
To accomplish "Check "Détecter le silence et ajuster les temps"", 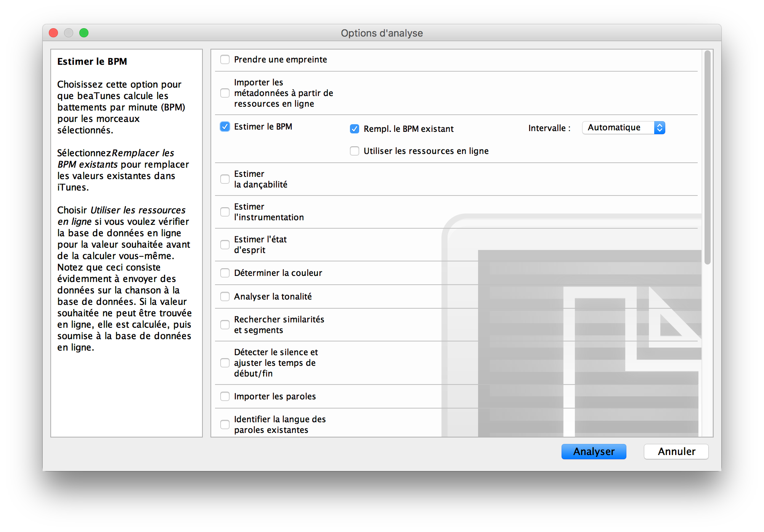I will 225,363.
